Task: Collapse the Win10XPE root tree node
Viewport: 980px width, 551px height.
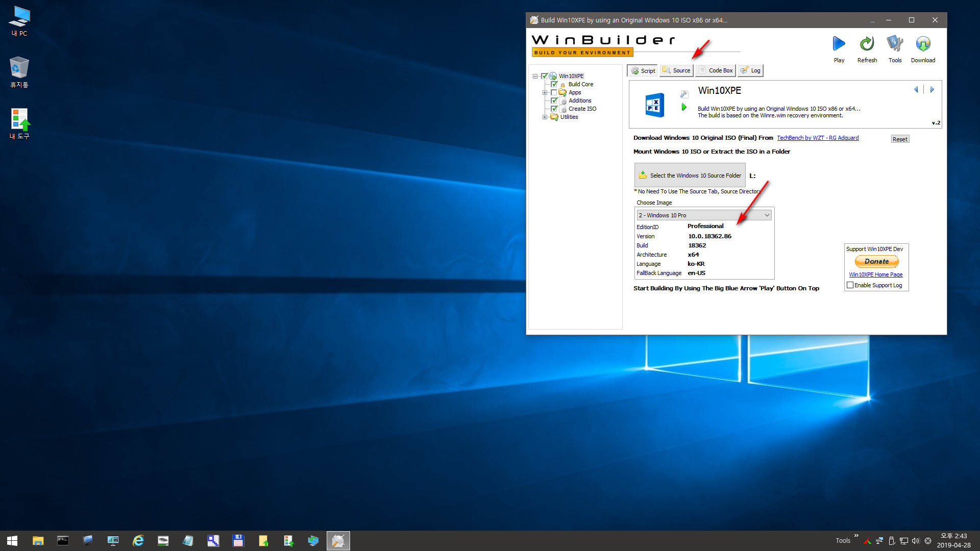Action: coord(535,76)
